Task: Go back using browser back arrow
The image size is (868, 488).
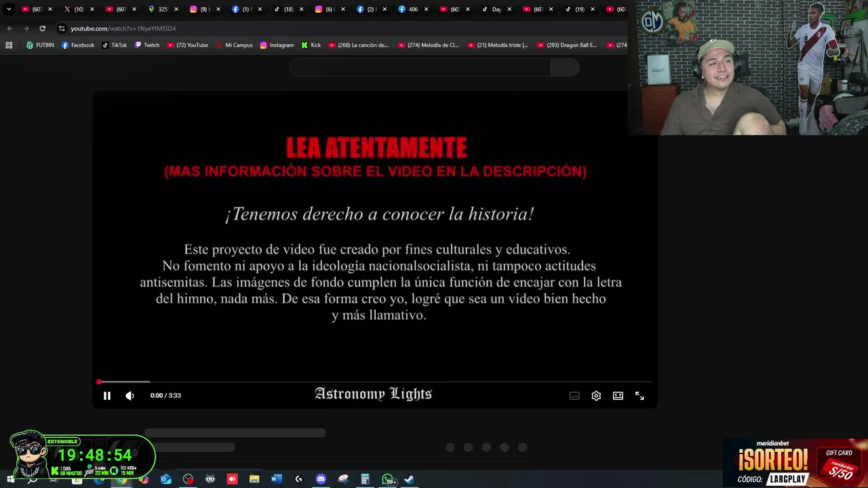Action: point(9,28)
